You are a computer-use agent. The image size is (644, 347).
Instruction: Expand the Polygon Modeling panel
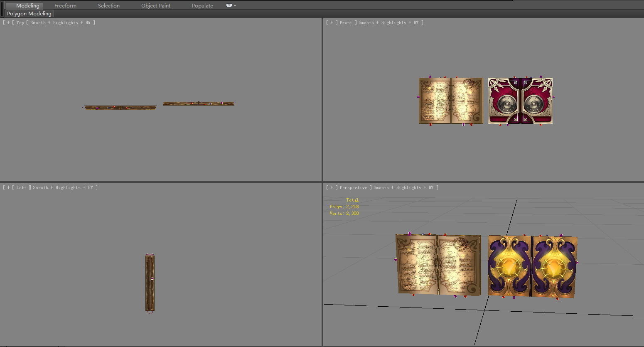[x=29, y=14]
